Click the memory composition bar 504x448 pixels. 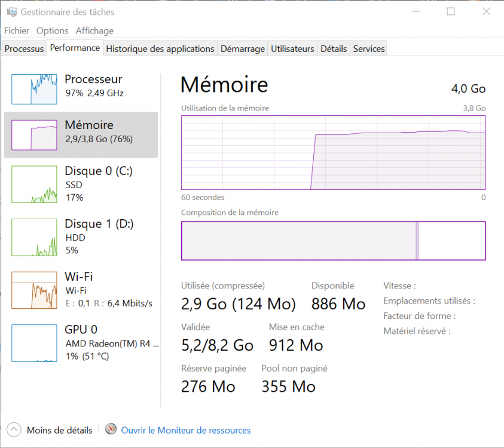[x=333, y=241]
